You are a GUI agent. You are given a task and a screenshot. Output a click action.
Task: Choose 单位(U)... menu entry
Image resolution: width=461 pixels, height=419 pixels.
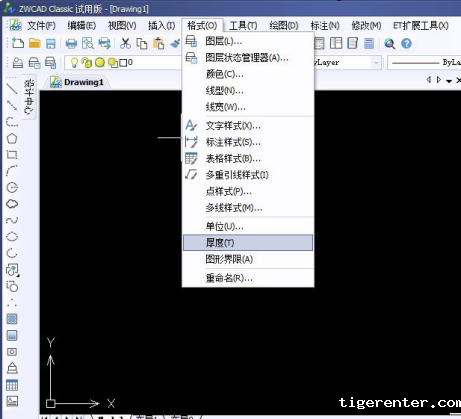[x=248, y=227]
